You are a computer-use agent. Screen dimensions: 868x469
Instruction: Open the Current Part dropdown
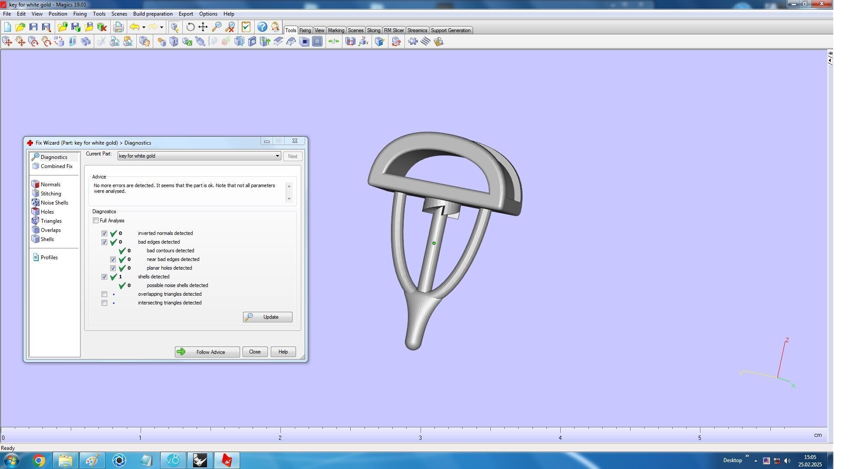pyautogui.click(x=277, y=156)
